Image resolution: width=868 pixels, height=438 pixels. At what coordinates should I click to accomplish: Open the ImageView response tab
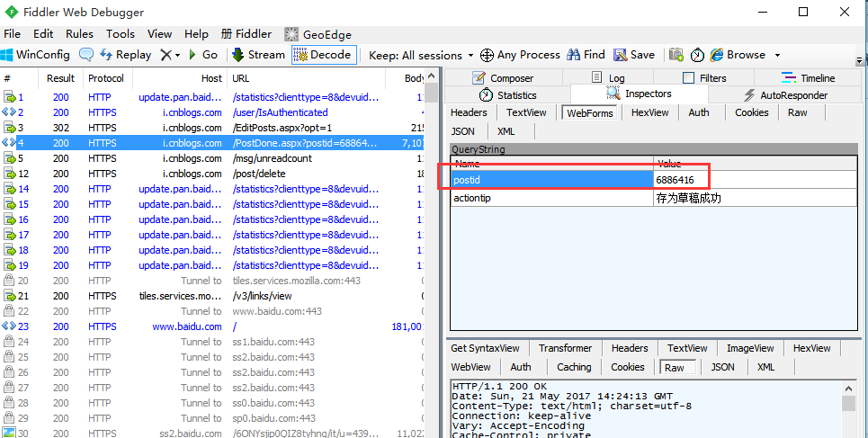click(749, 348)
